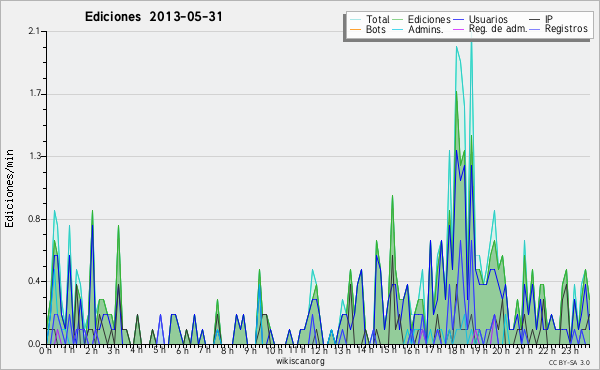Click the '14 h' x-axis tick label
Screen dimensions: 600x370
point(365,350)
